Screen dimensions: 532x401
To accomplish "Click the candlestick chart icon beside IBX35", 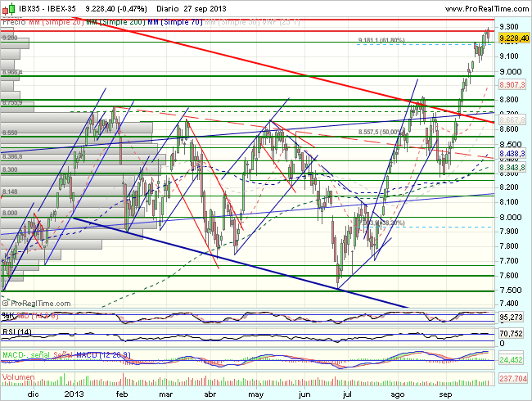I will [7, 7].
